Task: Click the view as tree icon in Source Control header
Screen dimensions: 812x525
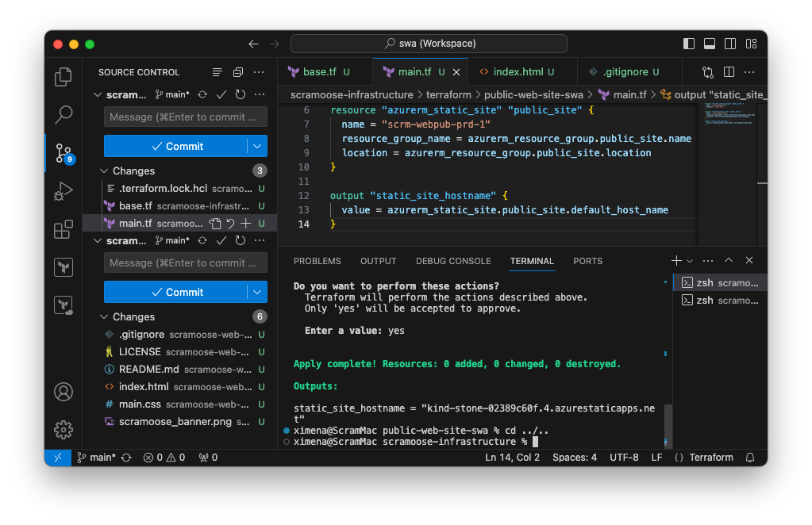Action: [x=217, y=72]
